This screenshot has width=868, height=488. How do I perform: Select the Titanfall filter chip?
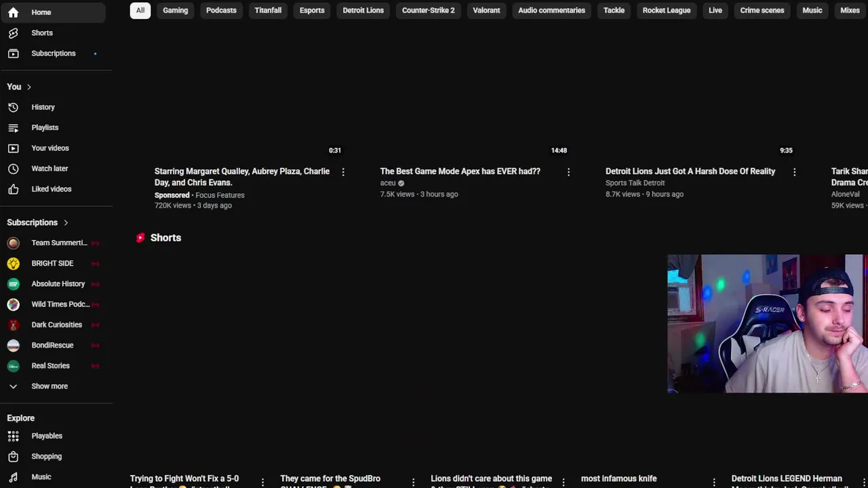[268, 10]
